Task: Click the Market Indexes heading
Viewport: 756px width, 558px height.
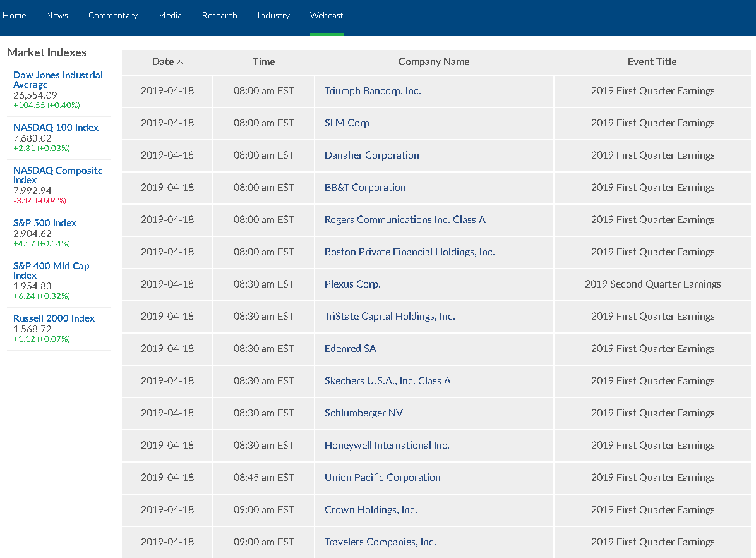Action: [47, 52]
